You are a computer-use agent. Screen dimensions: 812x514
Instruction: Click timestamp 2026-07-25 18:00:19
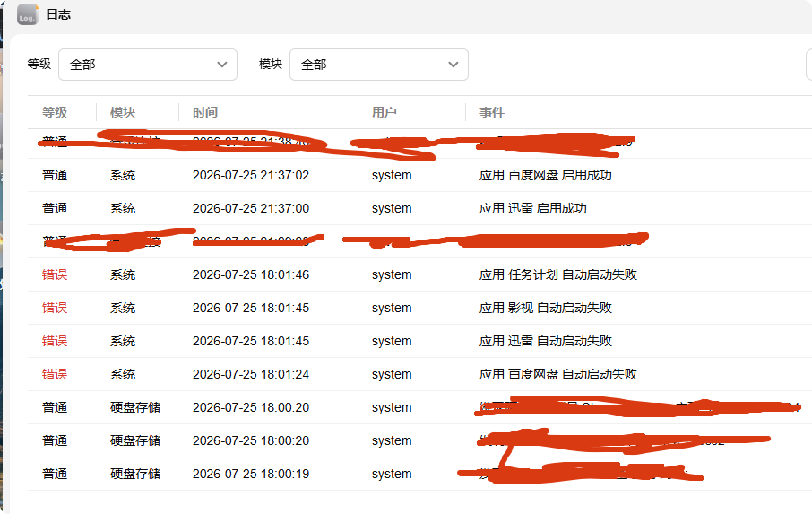click(251, 474)
